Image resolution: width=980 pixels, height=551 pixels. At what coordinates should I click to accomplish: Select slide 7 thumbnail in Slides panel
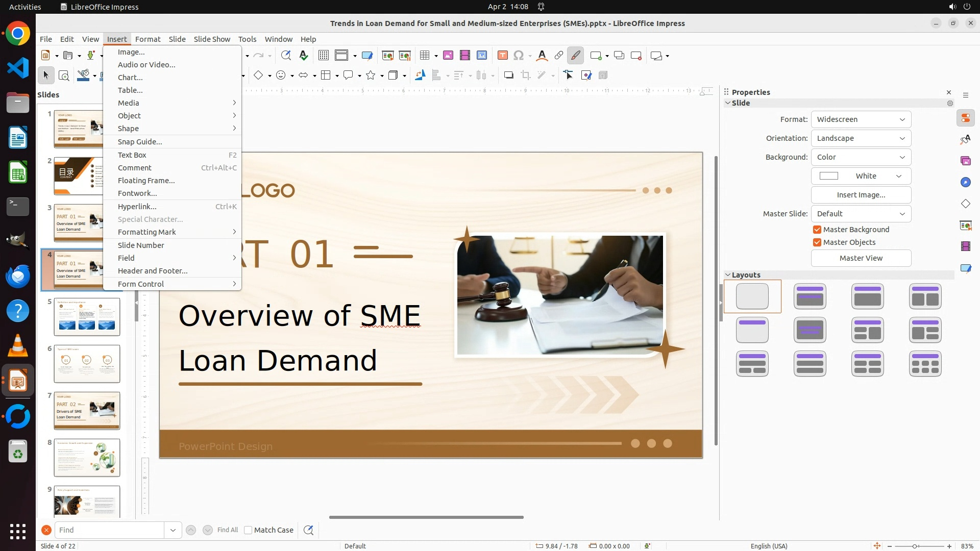click(87, 411)
